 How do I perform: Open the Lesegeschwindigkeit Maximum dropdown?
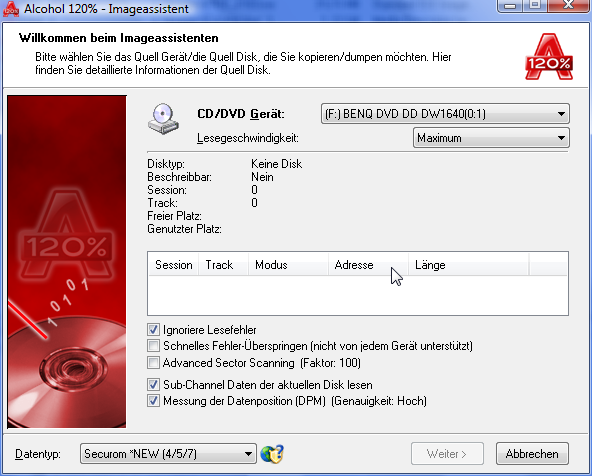pos(491,138)
